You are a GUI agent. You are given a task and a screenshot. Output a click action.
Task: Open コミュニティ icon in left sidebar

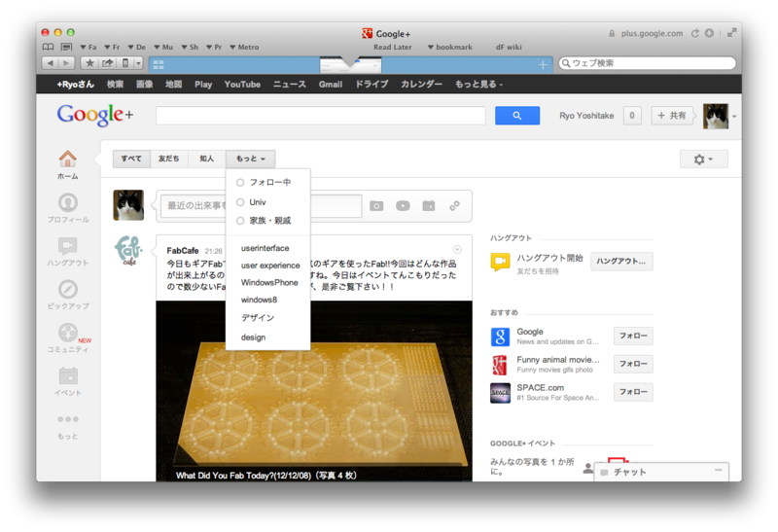[x=68, y=333]
